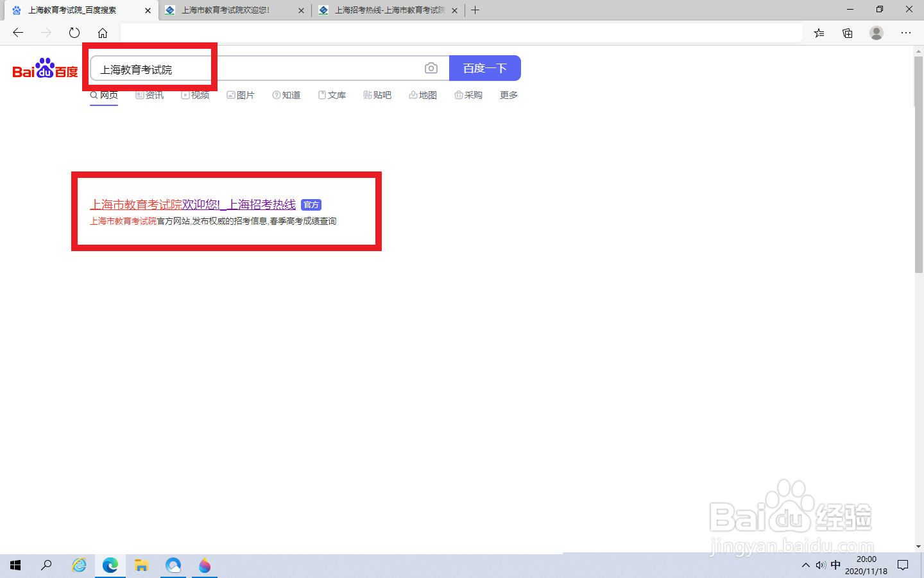Select the 文库 search category

pos(332,95)
